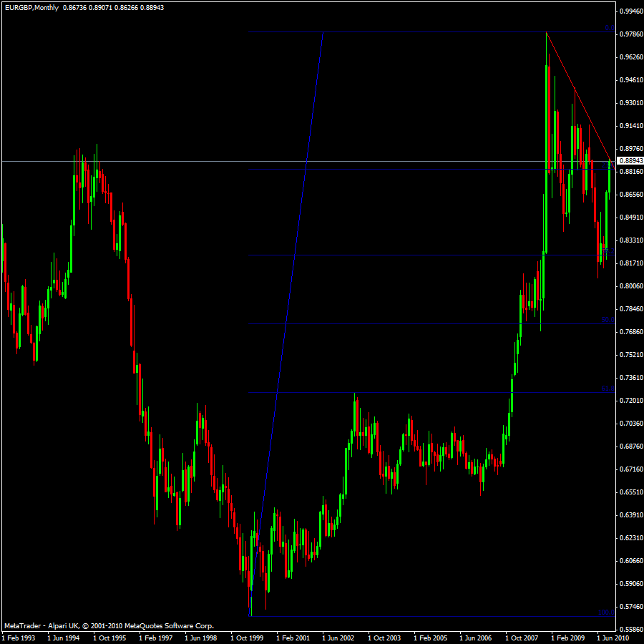
Task: Select the current price tag 0.88943 on axis
Action: [630, 161]
